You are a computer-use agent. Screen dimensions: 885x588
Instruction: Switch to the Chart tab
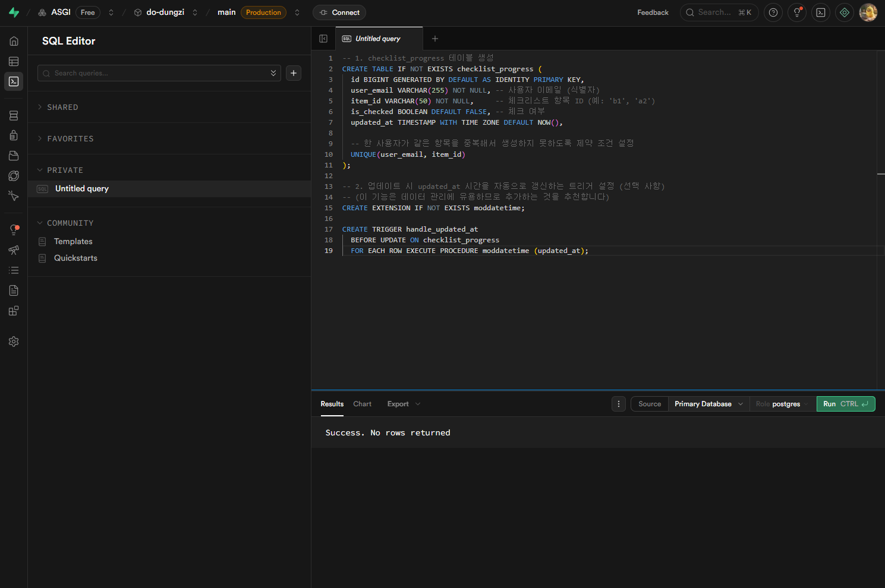coord(362,404)
